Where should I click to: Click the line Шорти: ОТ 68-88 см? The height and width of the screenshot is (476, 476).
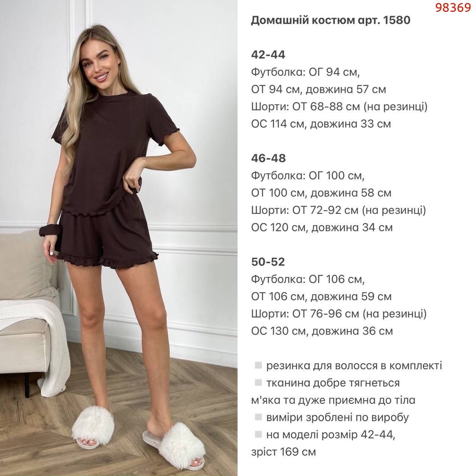pyautogui.click(x=340, y=107)
